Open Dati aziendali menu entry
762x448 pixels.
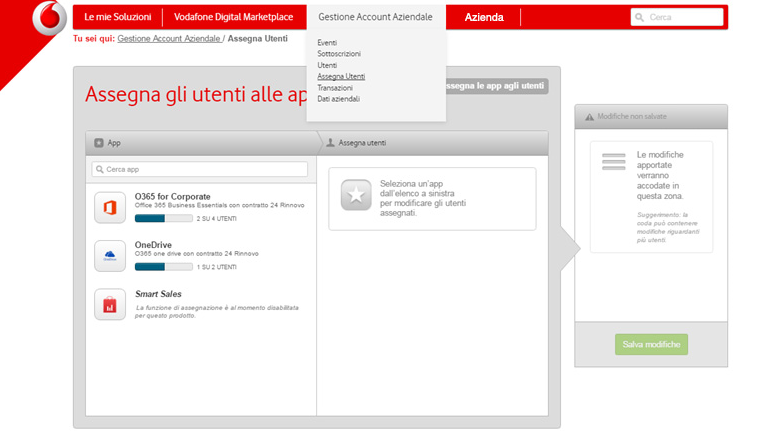click(338, 99)
